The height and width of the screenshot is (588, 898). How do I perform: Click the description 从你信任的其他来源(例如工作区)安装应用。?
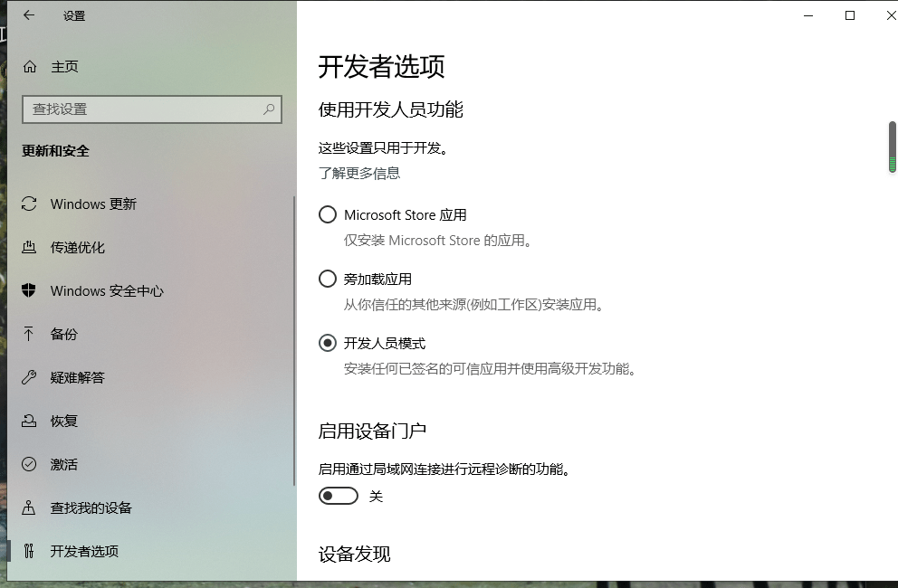click(474, 305)
